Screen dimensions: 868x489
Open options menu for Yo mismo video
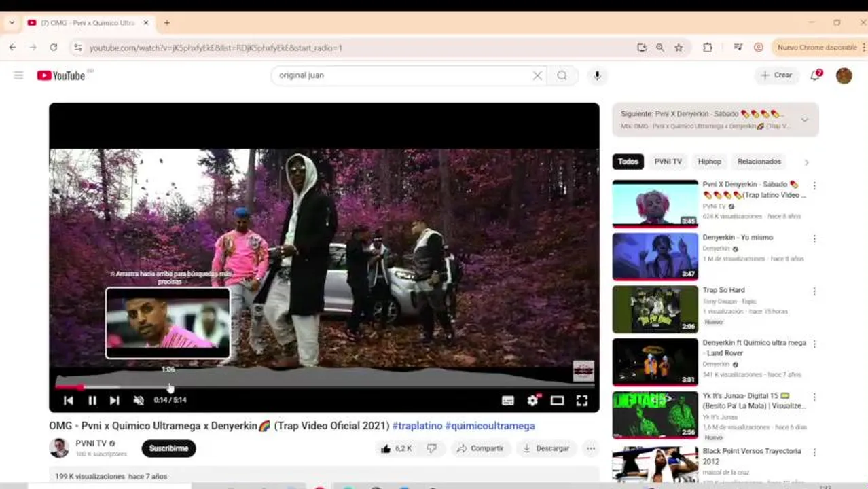coord(814,238)
